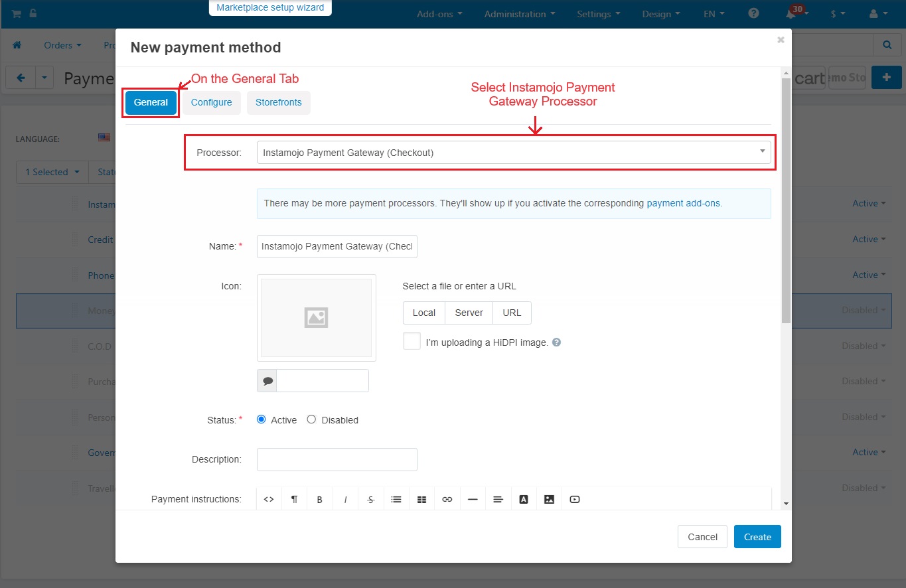906x588 pixels.
Task: Open the EN language dropdown
Action: [714, 14]
